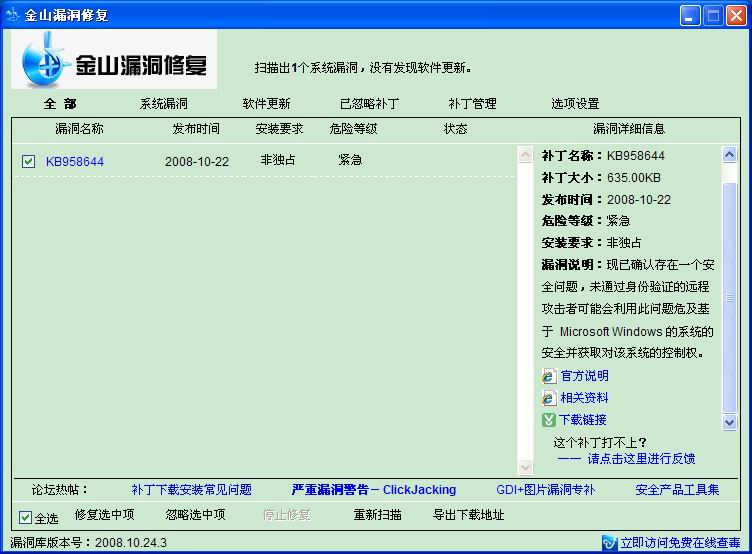Select the KB958644 vulnerability name
This screenshot has height=554, width=752.
tap(75, 162)
